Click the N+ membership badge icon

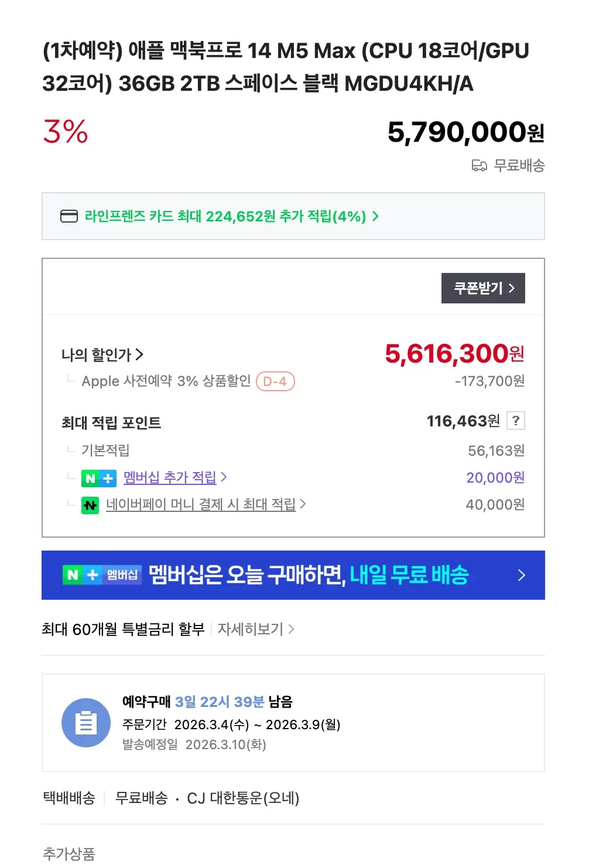[98, 479]
